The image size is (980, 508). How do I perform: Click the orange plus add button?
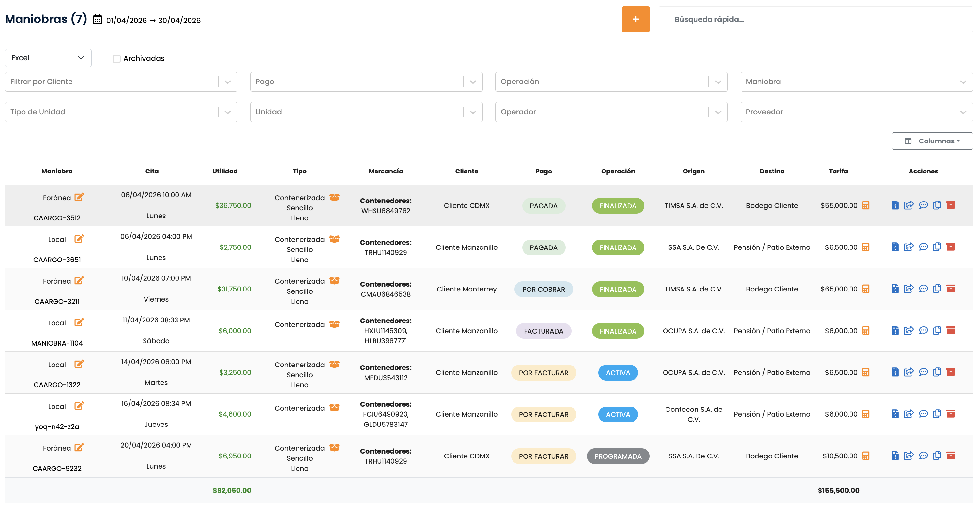(635, 19)
